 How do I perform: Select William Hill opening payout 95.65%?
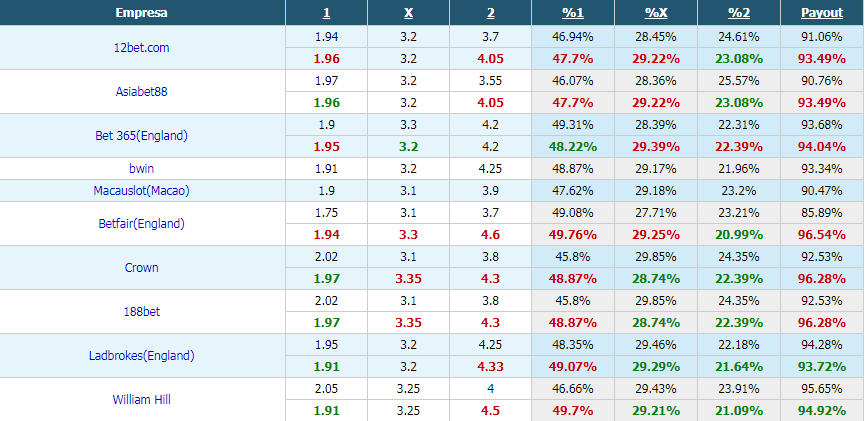pyautogui.click(x=822, y=389)
